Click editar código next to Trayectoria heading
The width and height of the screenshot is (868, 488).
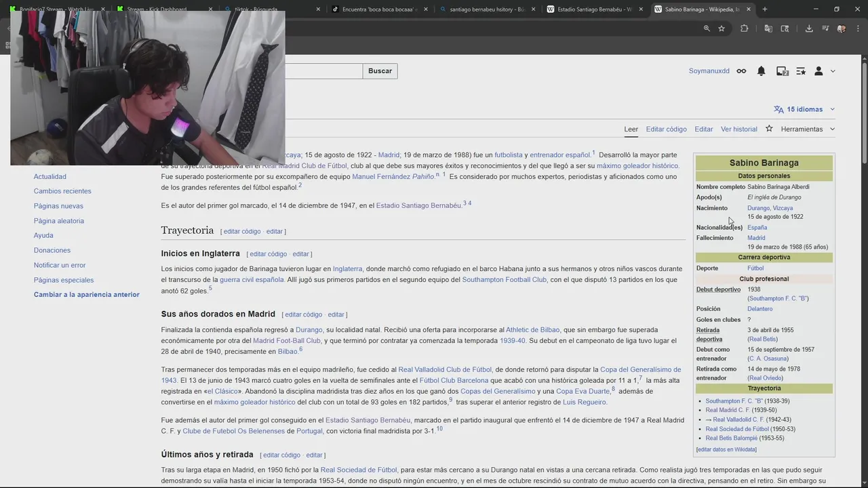242,231
